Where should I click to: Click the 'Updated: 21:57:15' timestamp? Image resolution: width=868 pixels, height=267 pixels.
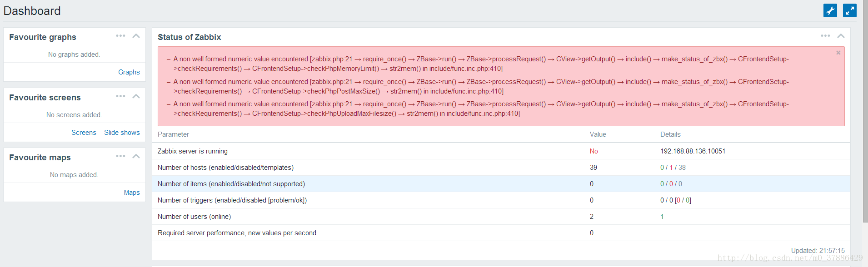pos(818,251)
